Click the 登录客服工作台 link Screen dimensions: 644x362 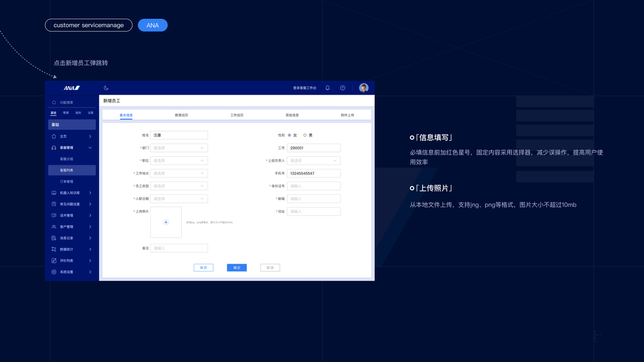point(305,88)
